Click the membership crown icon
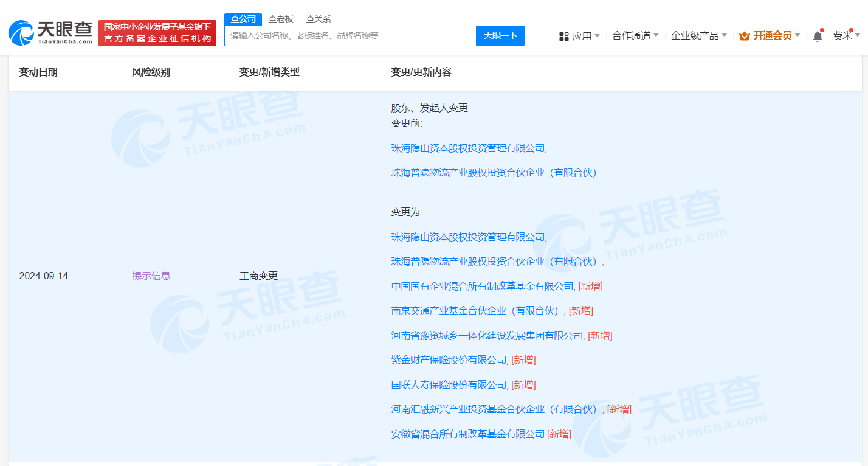This screenshot has width=868, height=466. [x=745, y=36]
